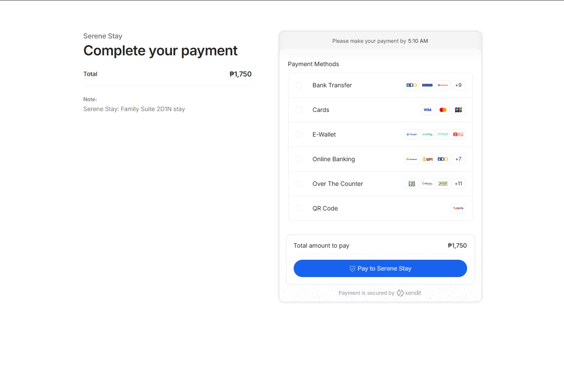Click the Mastercard icon

point(443,110)
